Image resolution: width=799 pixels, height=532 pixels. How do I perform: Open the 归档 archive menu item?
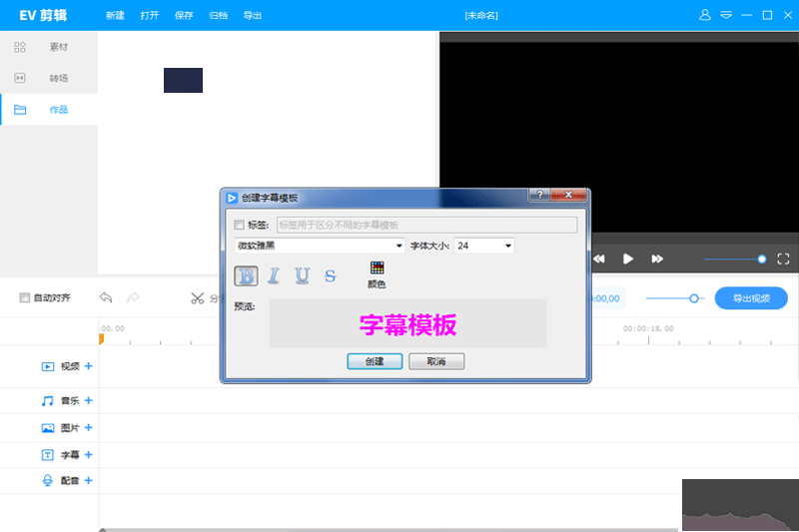218,16
